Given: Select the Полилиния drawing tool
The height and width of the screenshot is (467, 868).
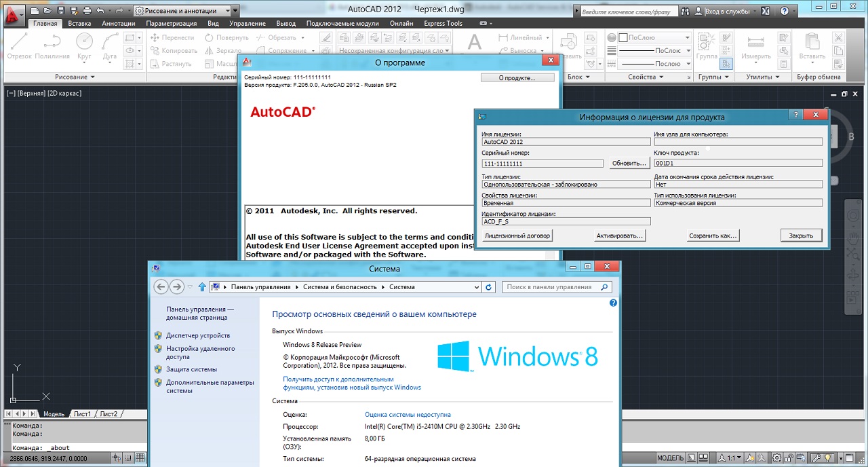Looking at the screenshot, I should (52, 46).
